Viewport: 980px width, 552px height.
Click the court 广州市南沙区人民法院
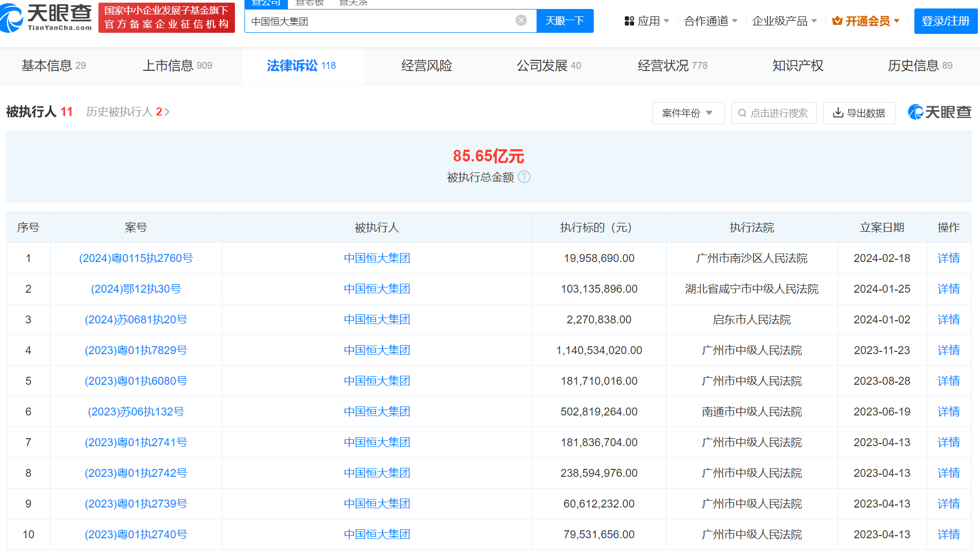[752, 258]
